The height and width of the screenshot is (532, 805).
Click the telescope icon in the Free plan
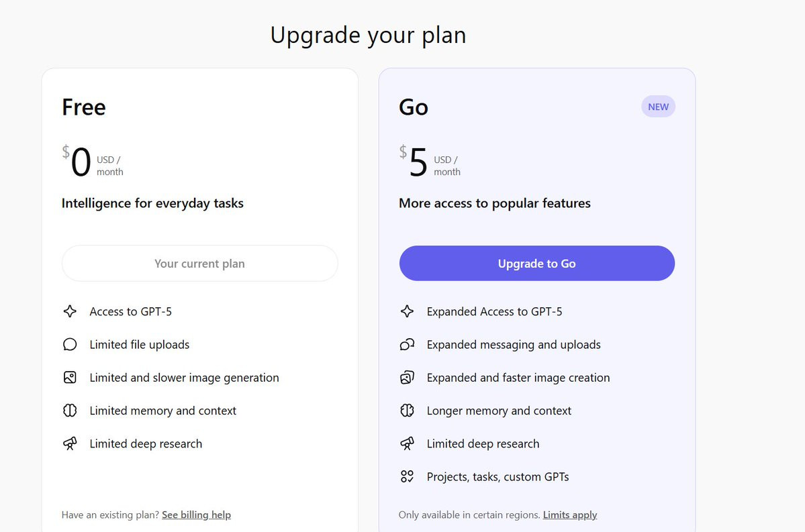70,443
